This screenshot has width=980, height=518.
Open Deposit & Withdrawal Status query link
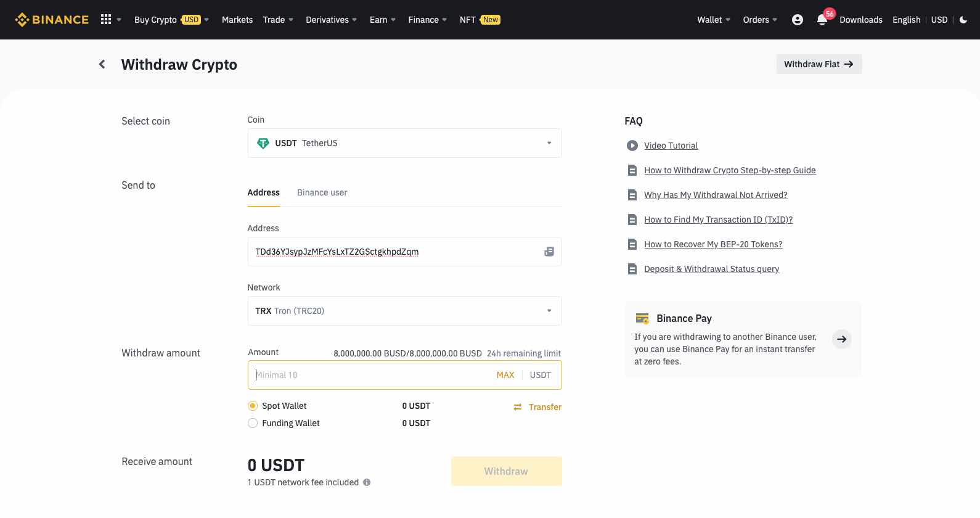[711, 269]
